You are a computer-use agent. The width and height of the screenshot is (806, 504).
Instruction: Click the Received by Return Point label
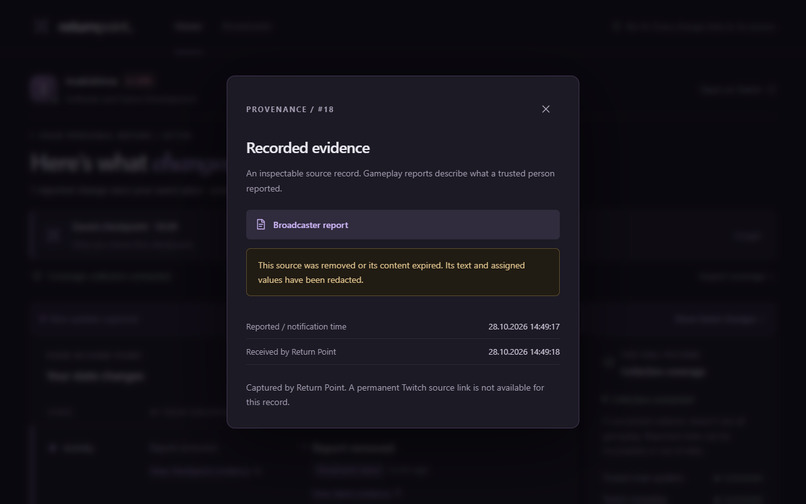[291, 352]
